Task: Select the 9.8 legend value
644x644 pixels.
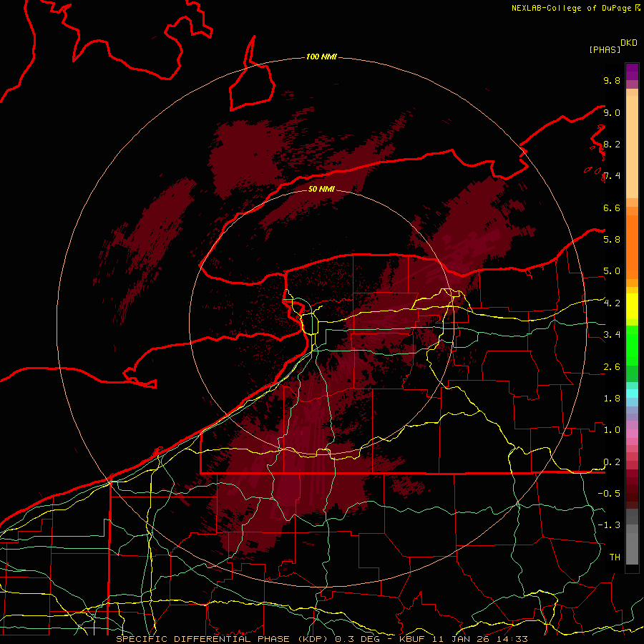Action: tap(612, 80)
